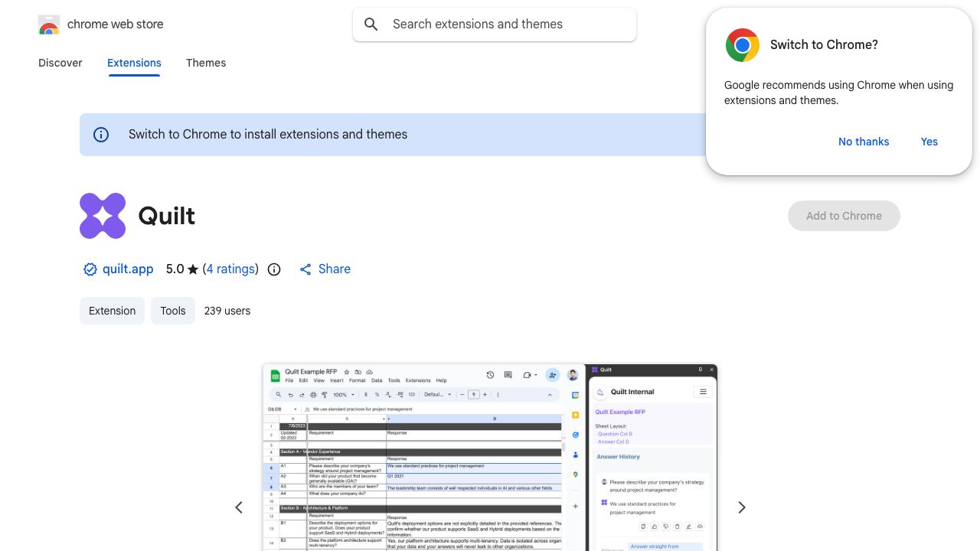Click the Quilt extension title

(167, 216)
